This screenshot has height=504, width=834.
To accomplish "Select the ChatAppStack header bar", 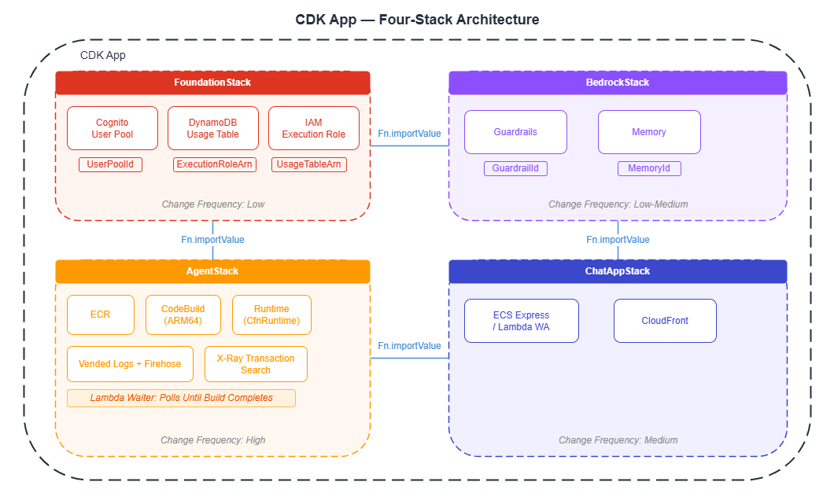I will tap(618, 270).
